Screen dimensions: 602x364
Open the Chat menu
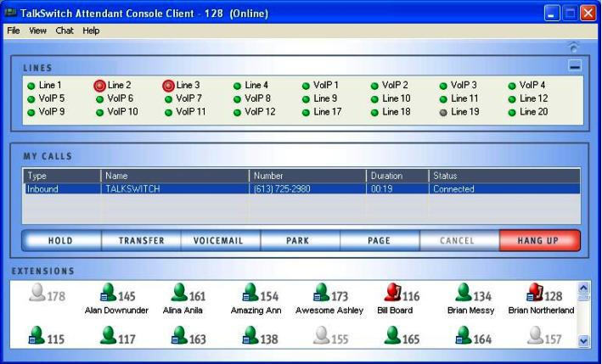tap(65, 31)
